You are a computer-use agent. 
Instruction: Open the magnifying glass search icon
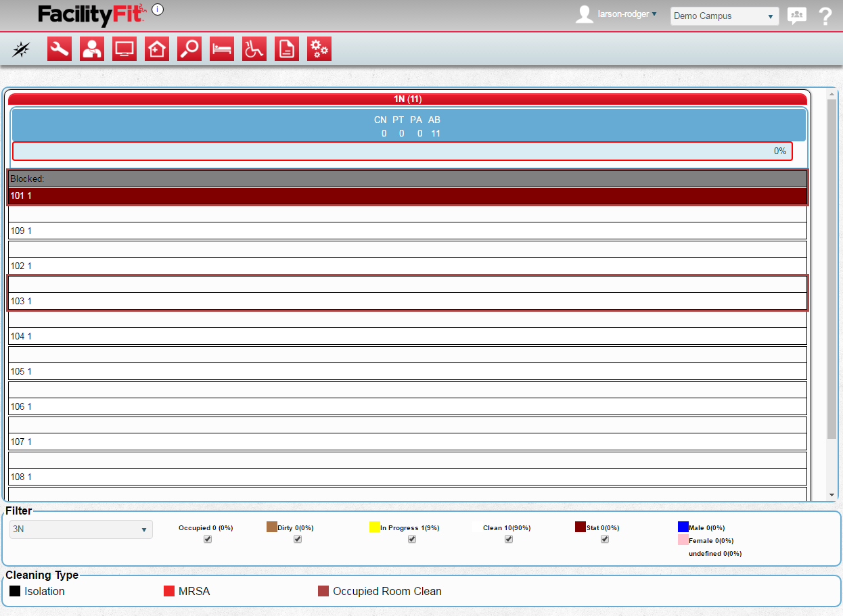pos(189,49)
